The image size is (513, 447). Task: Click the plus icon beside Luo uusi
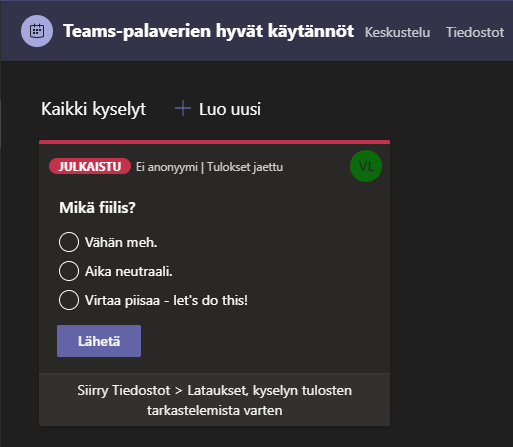[183, 109]
